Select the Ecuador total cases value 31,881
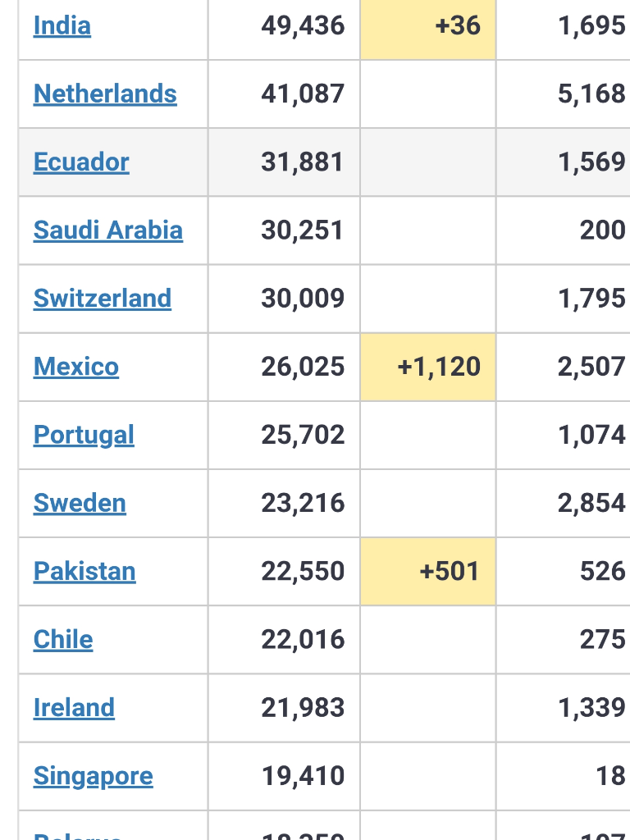The image size is (630, 840). (302, 162)
